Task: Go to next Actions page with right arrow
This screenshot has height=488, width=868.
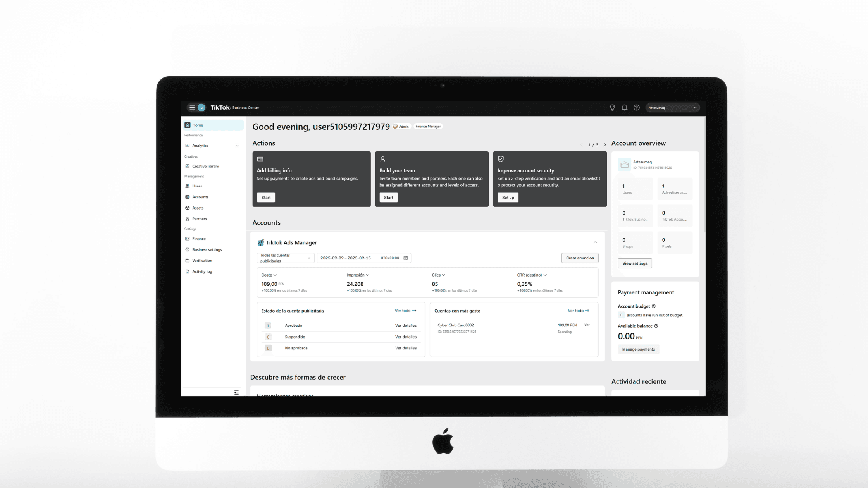Action: click(x=604, y=145)
